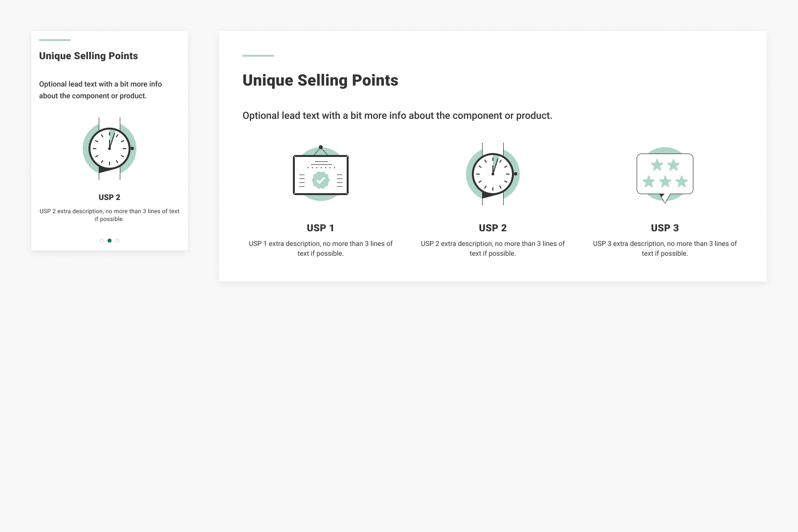Select the active middle carousel dot
This screenshot has width=798, height=532.
pyautogui.click(x=110, y=241)
